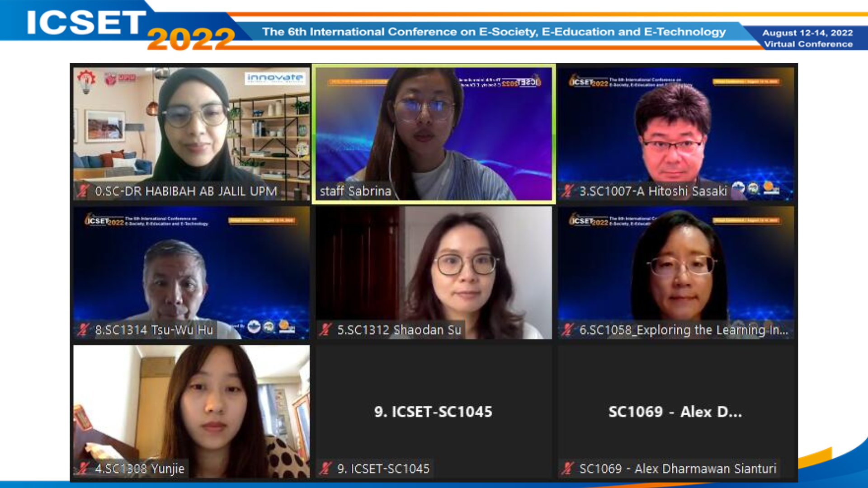
Task: Click muted mic icon beside Shaodan Su
Action: click(325, 330)
